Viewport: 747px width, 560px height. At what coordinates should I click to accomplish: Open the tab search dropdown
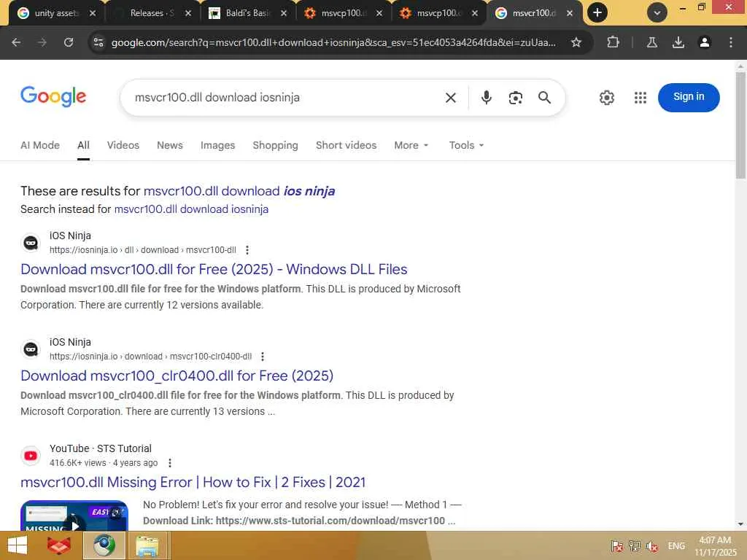click(x=657, y=13)
